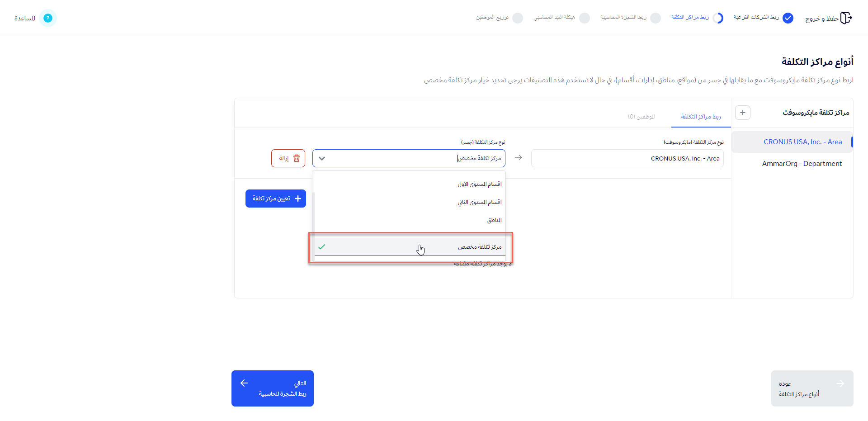868x421 pixels.
Task: Pick the المناطق option in the list
Action: pyautogui.click(x=494, y=220)
